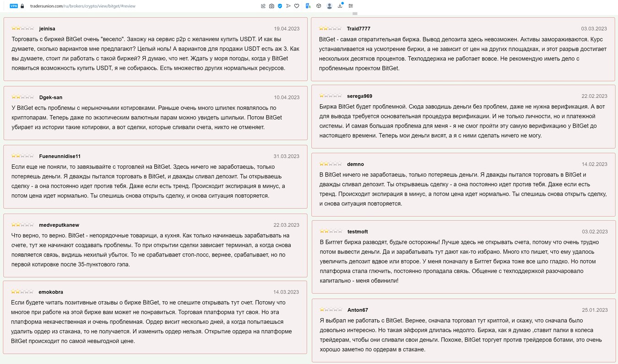Screen dimensions: 618x364
Task: Click reviewer name emokobra
Action: 51,292
